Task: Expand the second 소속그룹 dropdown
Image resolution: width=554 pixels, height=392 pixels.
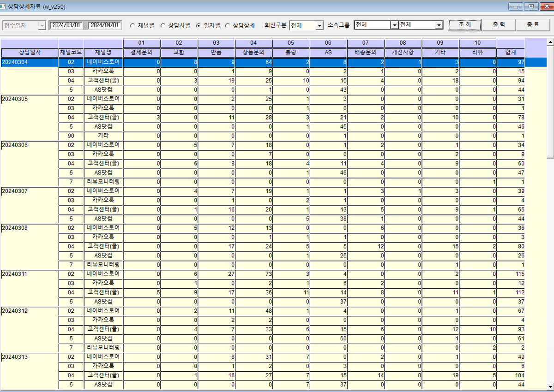Action: coord(439,25)
